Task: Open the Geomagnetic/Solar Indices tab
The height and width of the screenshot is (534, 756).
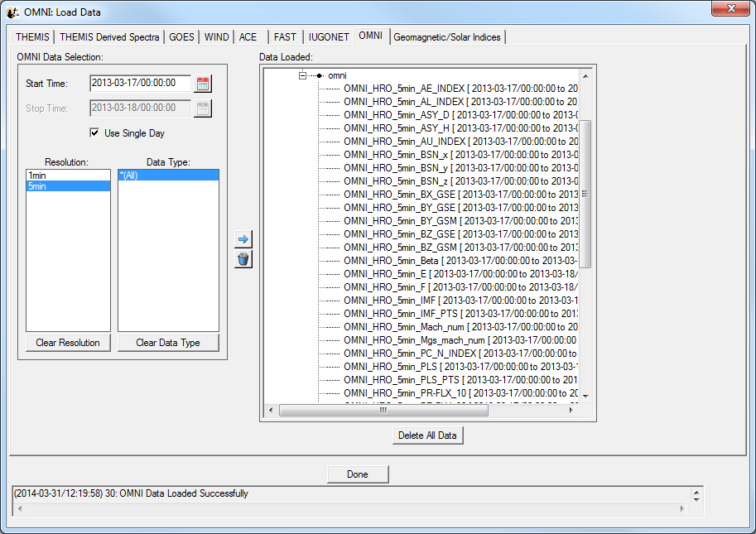Action: [x=447, y=37]
